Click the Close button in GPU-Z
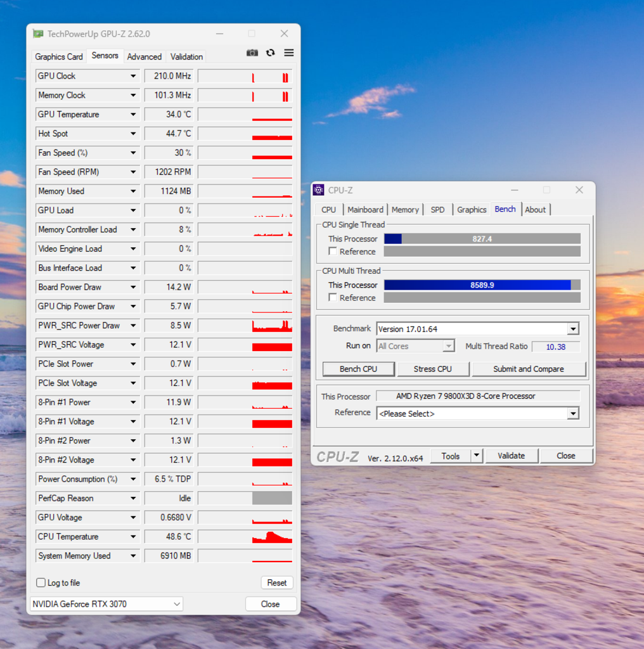Viewport: 644px width, 649px height. [270, 604]
